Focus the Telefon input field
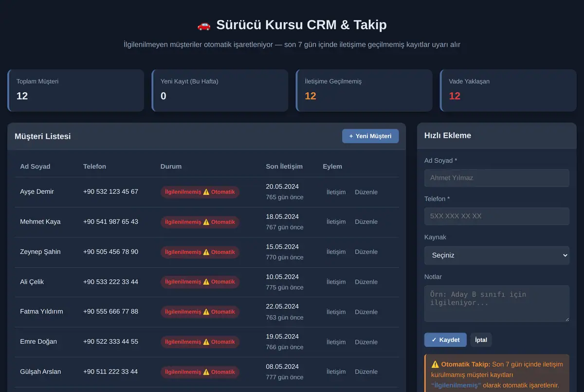The image size is (584, 392). tap(497, 216)
